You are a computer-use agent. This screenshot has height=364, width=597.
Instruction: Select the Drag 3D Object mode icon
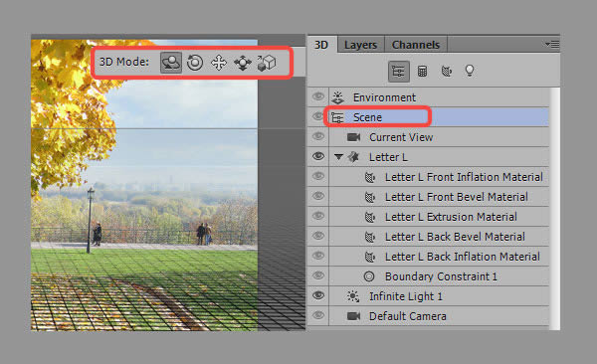click(219, 63)
